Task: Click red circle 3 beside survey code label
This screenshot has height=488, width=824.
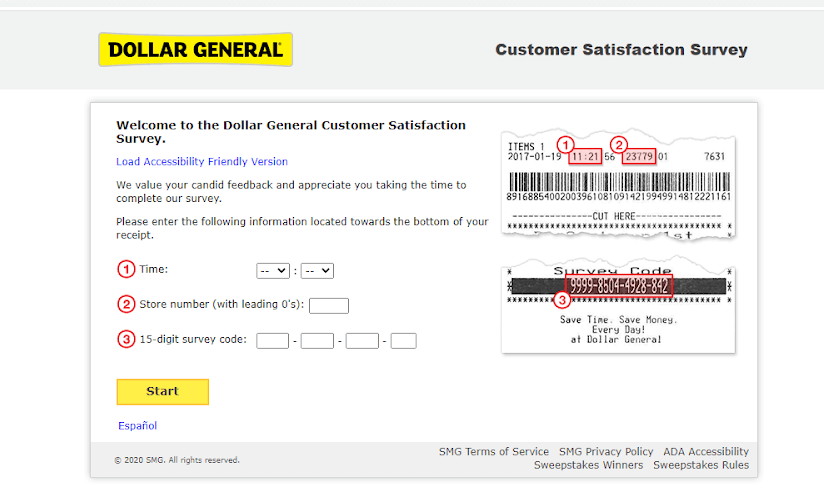Action: click(126, 339)
